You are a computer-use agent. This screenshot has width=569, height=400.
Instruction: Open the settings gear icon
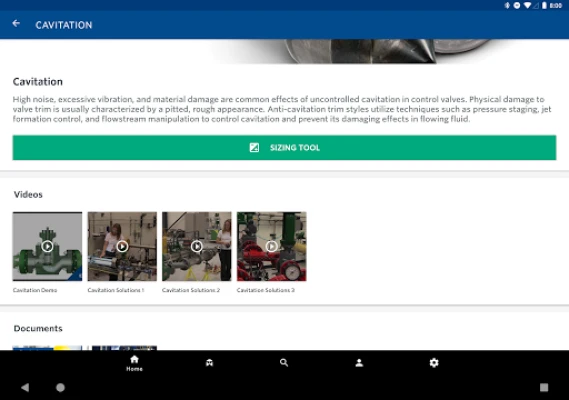(x=434, y=363)
